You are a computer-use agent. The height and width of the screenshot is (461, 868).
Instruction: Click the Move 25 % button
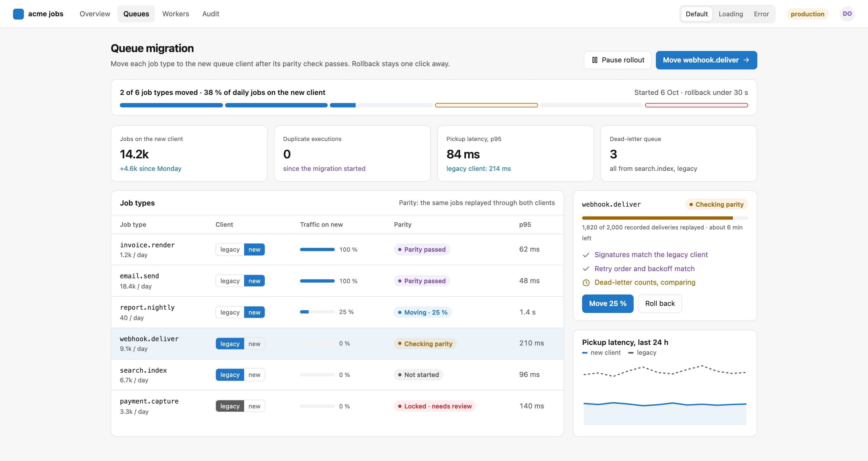(x=608, y=303)
